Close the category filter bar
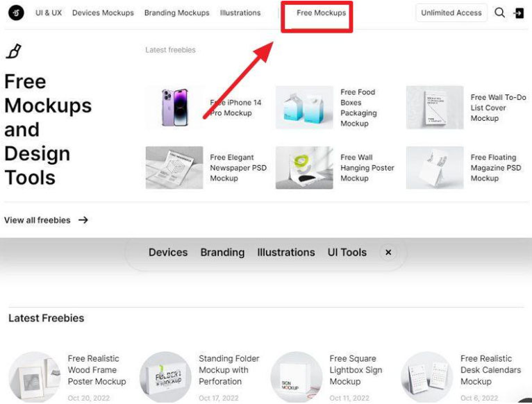This screenshot has height=404, width=532. 388,253
